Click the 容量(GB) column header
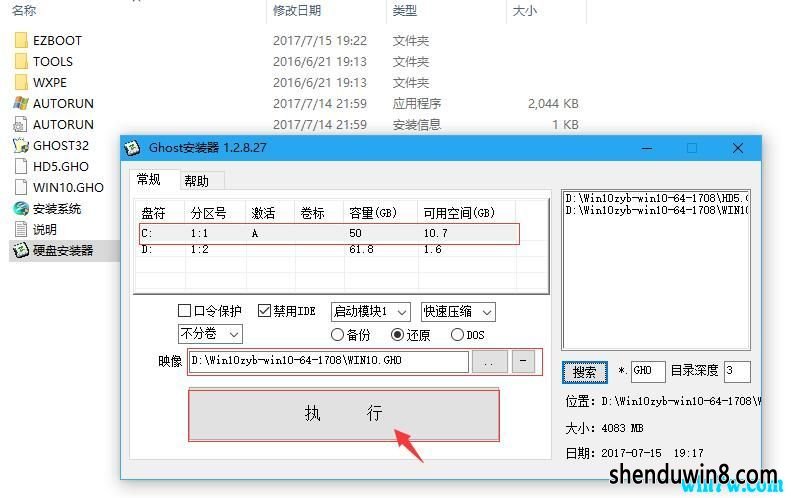The height and width of the screenshot is (498, 791). [x=381, y=213]
